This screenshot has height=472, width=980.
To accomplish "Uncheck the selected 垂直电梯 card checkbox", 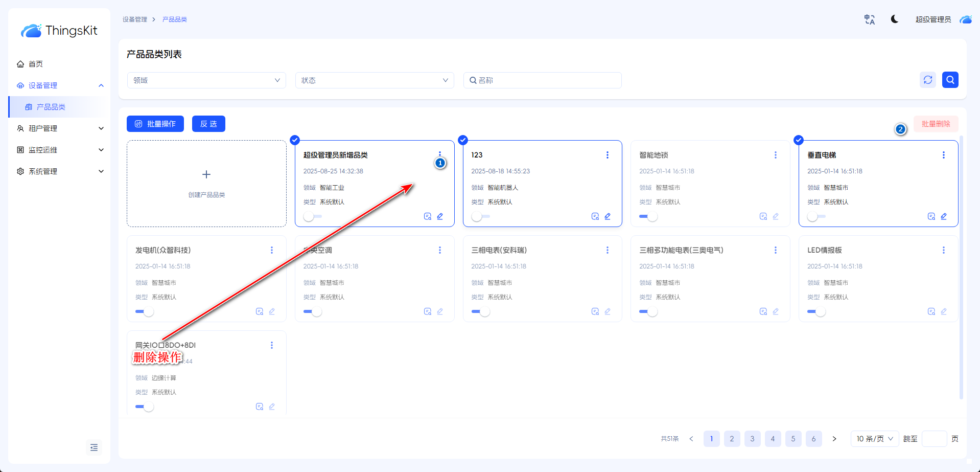I will point(799,140).
